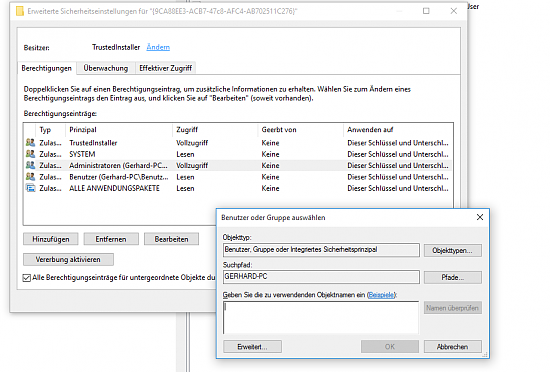Click the object names text input area

coord(321,317)
